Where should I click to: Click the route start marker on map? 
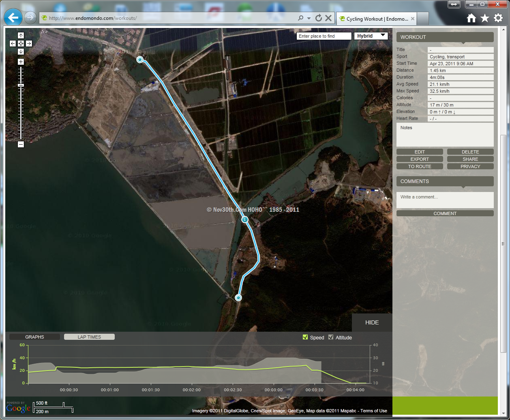pyautogui.click(x=140, y=60)
